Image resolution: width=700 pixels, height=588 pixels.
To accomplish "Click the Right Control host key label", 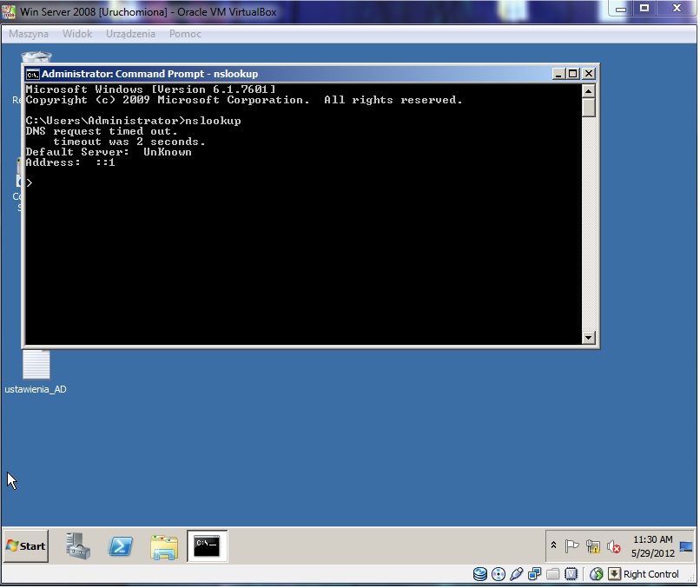I will tap(650, 574).
